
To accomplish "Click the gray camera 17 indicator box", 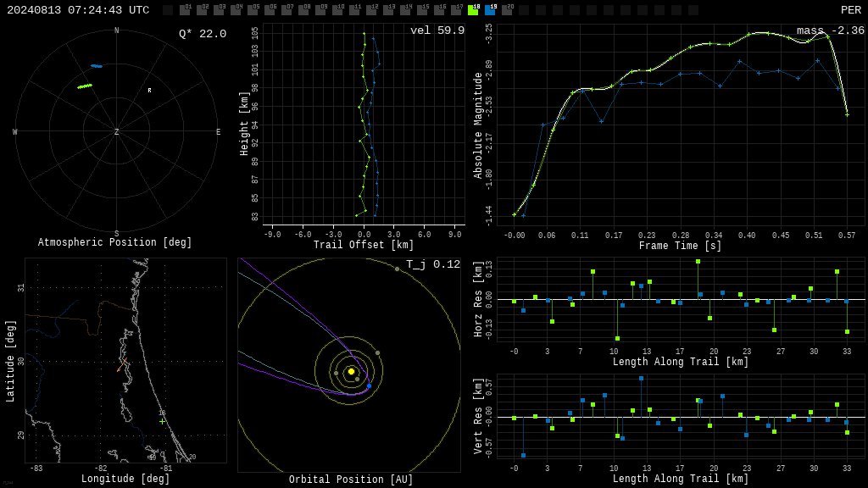I will pyautogui.click(x=455, y=10).
